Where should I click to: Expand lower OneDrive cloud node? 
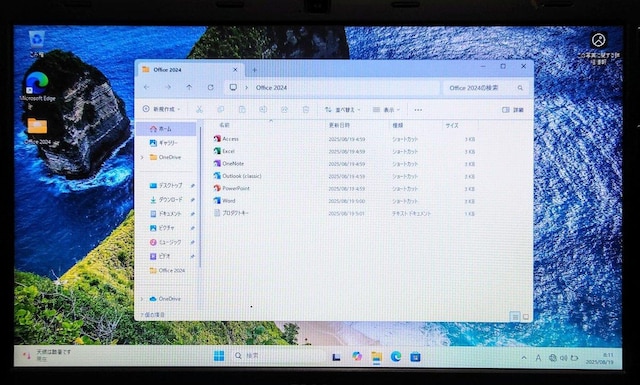coord(142,299)
